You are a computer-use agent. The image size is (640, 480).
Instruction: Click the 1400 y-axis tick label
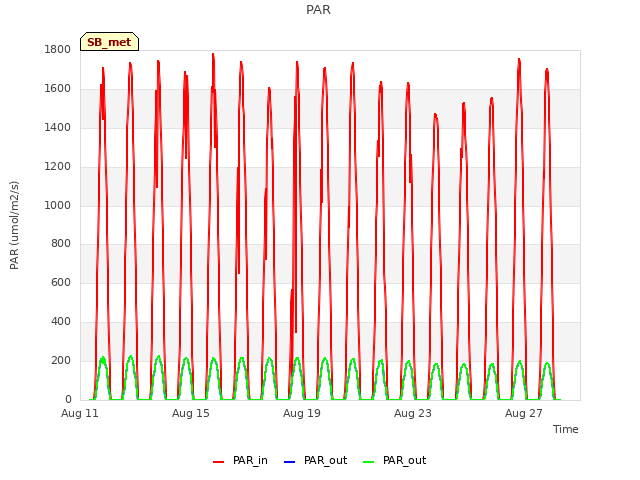tap(58, 127)
